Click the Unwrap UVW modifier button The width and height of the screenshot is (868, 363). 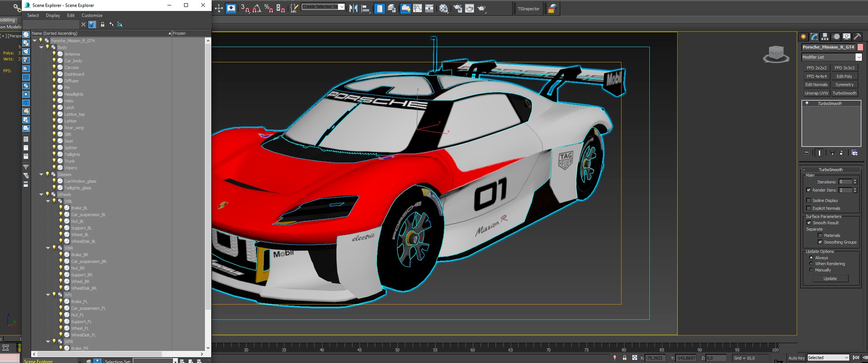[x=816, y=93]
